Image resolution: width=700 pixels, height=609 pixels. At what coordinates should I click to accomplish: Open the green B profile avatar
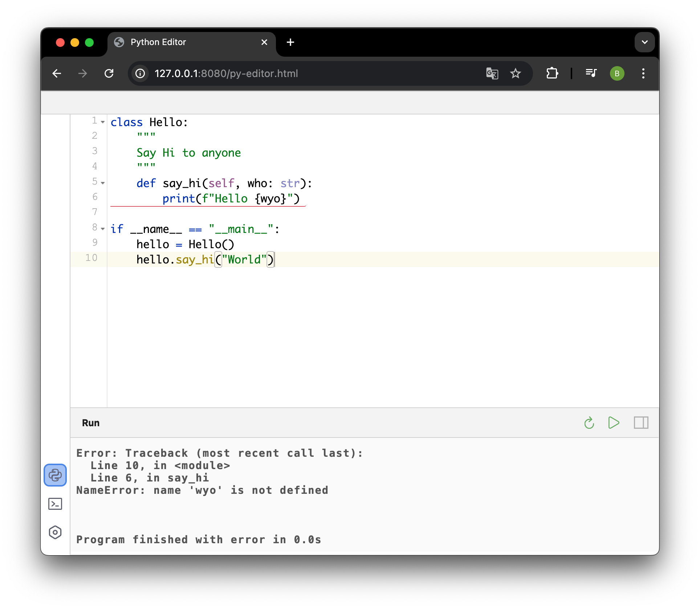pyautogui.click(x=617, y=73)
